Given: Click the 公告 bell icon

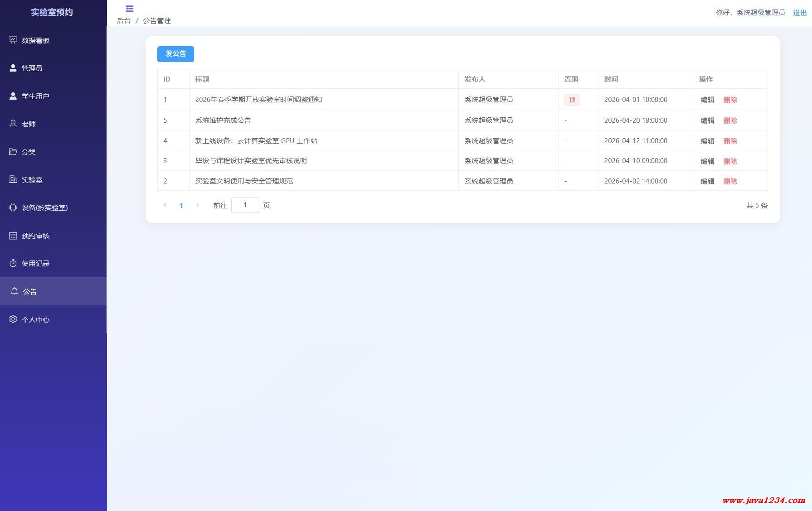Looking at the screenshot, I should 15,291.
